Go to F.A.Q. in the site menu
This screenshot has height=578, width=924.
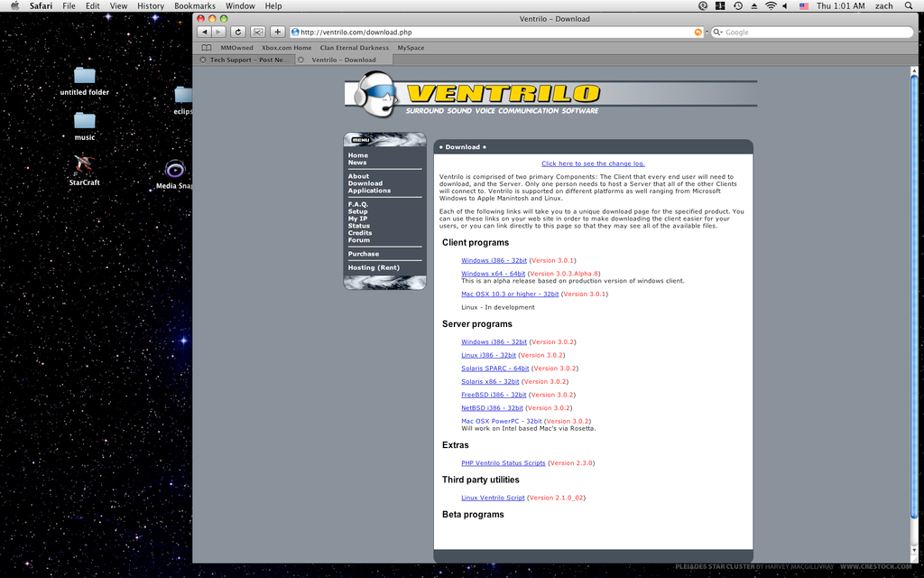[x=357, y=204]
